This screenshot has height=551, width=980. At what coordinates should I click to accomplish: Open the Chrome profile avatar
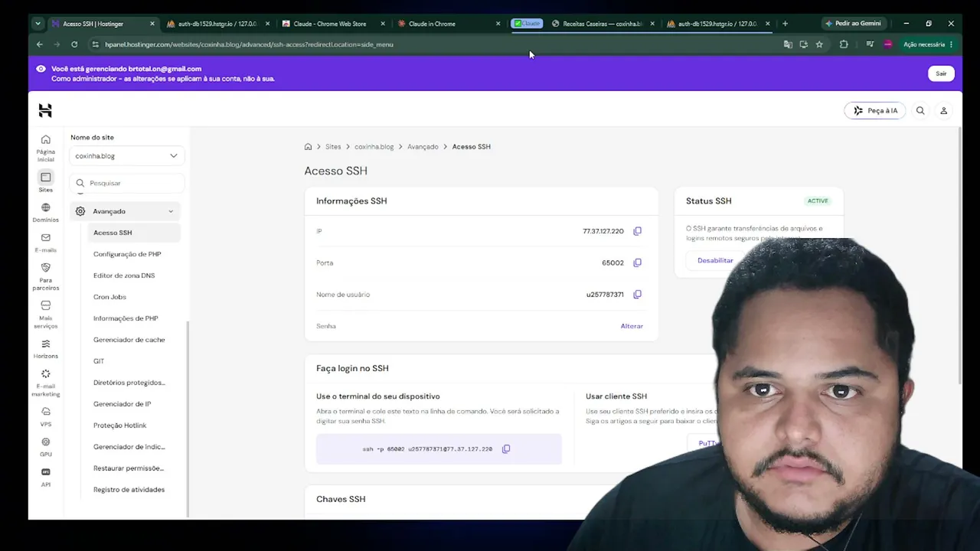point(888,44)
